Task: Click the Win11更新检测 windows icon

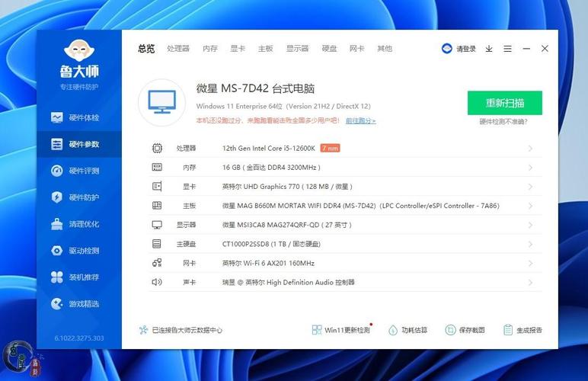Action: point(317,330)
